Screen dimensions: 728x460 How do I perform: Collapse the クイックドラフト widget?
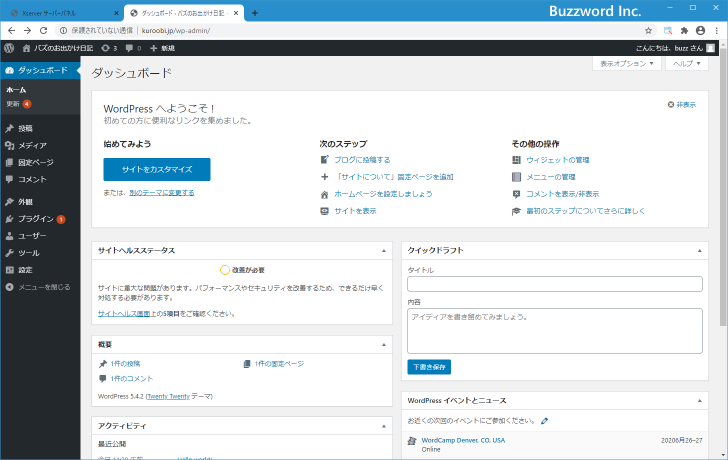tap(700, 250)
